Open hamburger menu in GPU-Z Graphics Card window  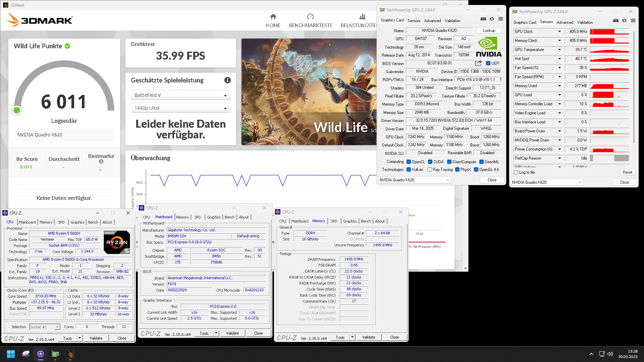[x=500, y=19]
